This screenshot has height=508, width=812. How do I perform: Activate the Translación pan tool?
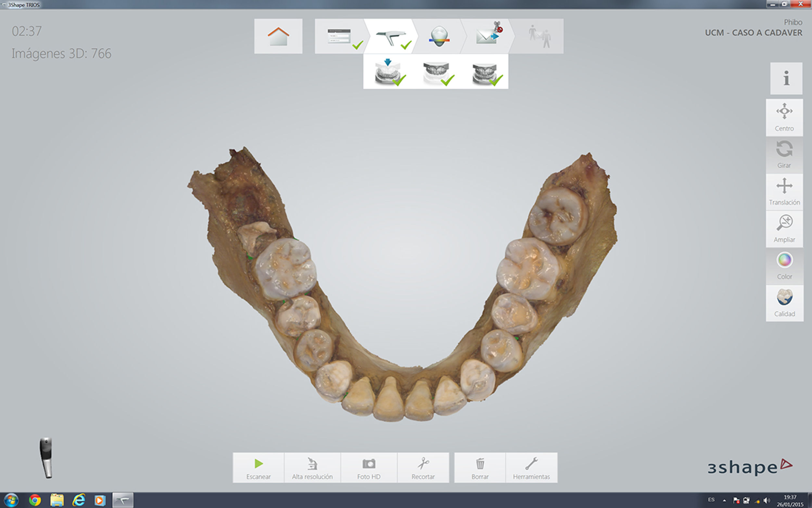pyautogui.click(x=784, y=191)
